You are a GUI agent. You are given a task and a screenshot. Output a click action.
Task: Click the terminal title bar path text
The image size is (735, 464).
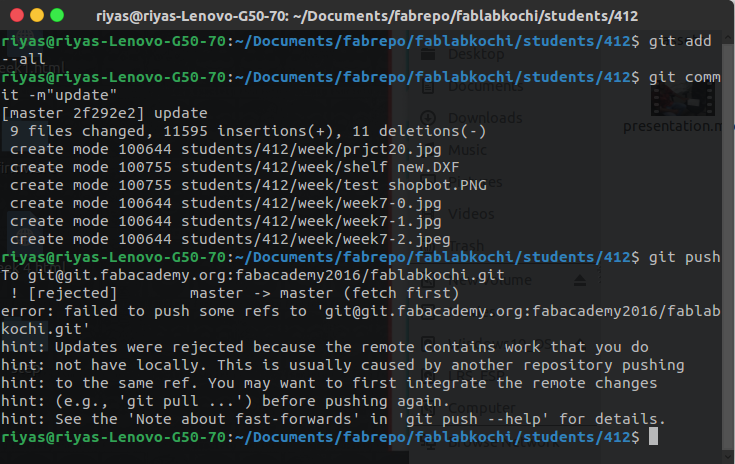point(367,16)
